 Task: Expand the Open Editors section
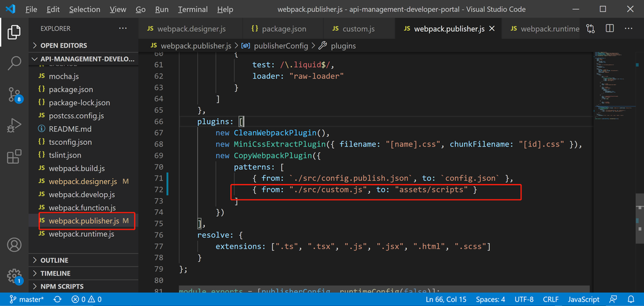click(x=83, y=45)
